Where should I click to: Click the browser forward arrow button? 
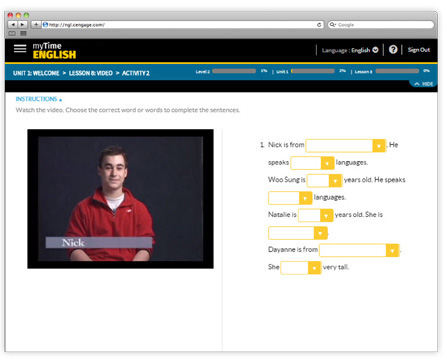click(x=22, y=25)
